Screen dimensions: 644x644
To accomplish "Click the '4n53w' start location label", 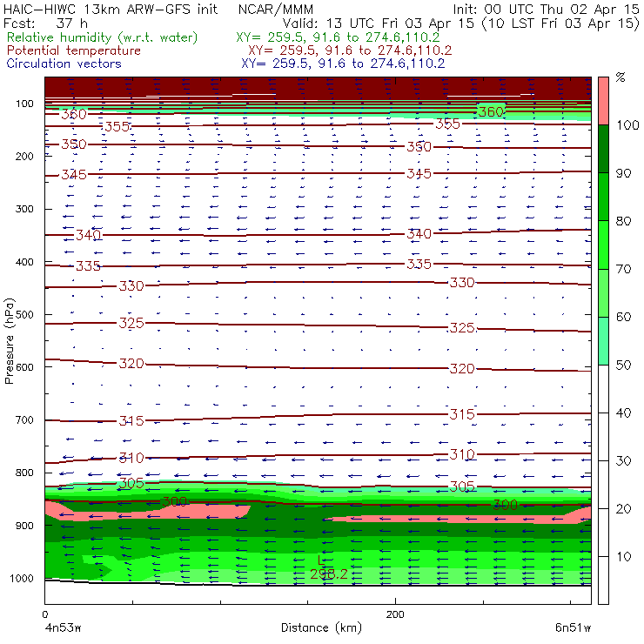I will coord(64,628).
